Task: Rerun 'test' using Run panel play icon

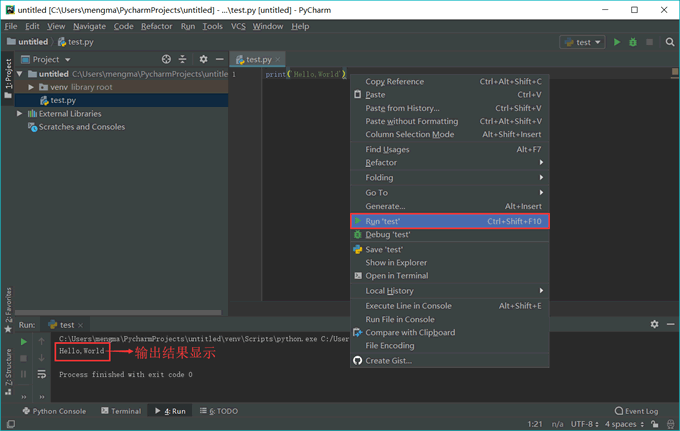Action: [x=25, y=342]
